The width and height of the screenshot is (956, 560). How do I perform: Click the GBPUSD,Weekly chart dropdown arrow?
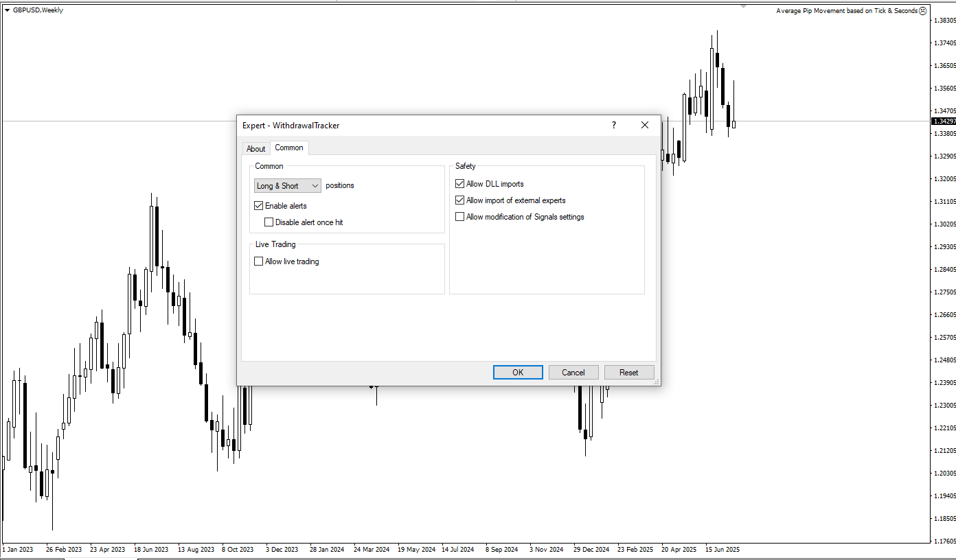(7, 10)
